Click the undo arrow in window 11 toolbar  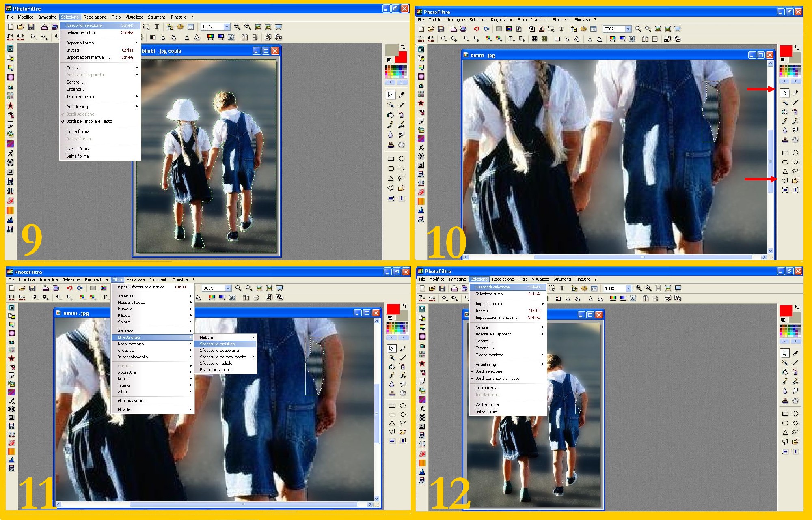coord(69,288)
